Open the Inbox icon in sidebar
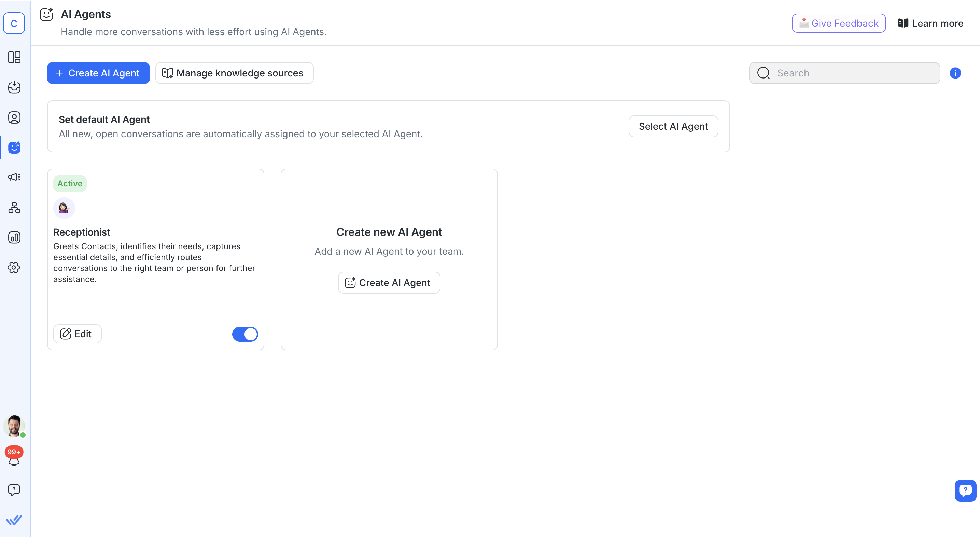Screen dimensions: 980x537 pyautogui.click(x=14, y=87)
